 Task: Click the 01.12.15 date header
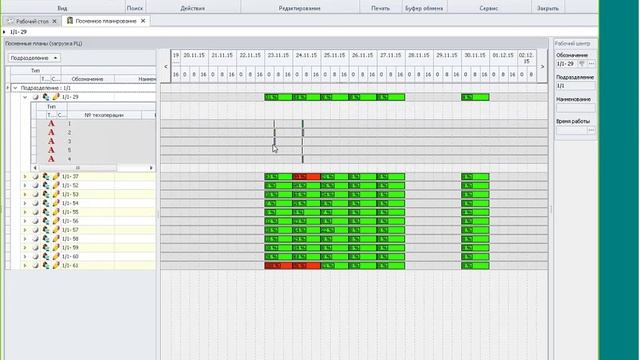(x=503, y=55)
